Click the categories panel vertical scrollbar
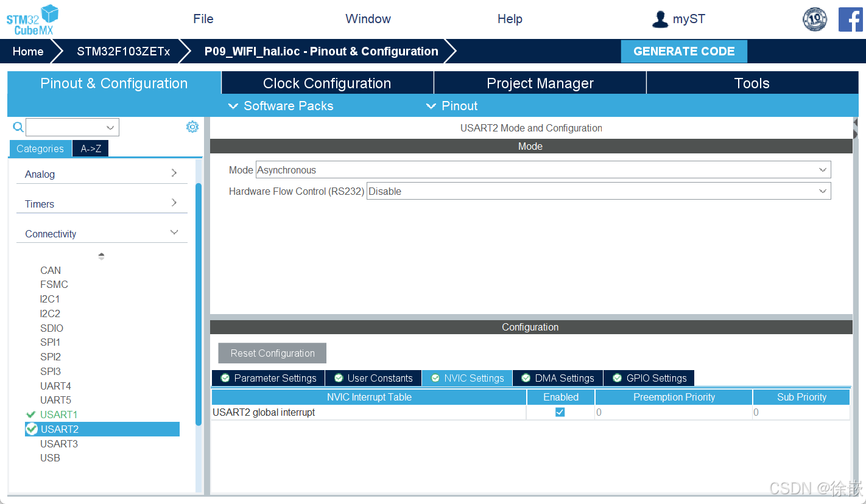Image resolution: width=866 pixels, height=504 pixels. click(x=199, y=304)
